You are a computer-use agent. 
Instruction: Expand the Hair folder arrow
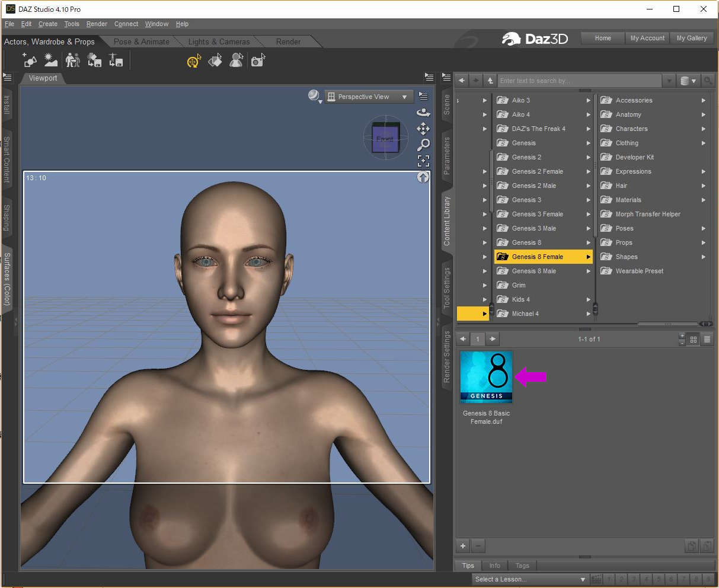click(x=704, y=186)
